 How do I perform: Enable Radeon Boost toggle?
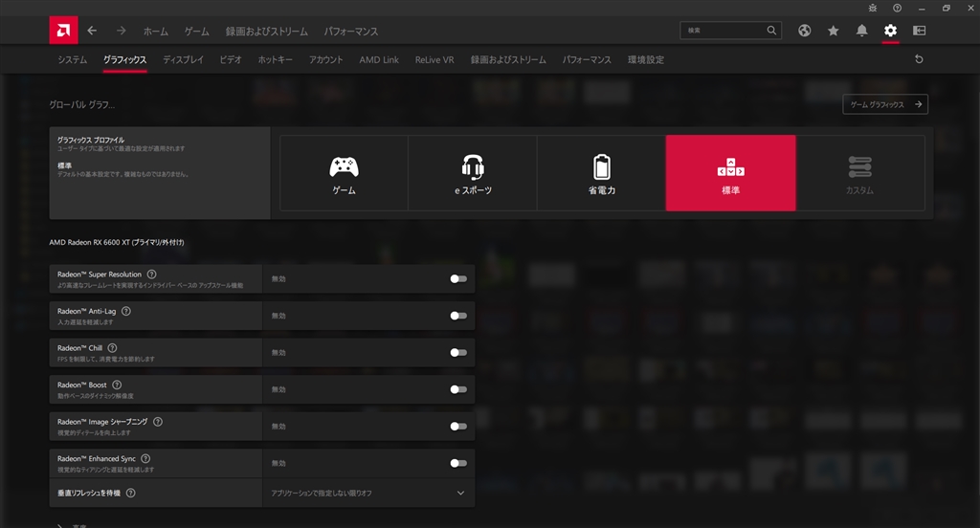click(458, 389)
